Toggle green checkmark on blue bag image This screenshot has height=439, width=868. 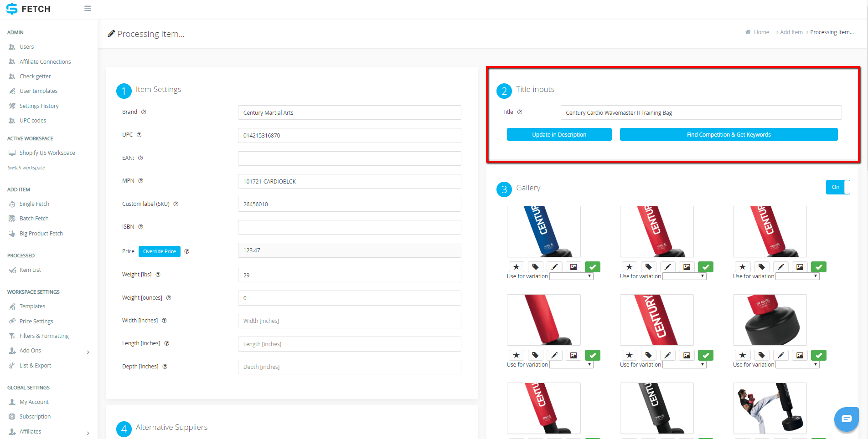click(593, 267)
